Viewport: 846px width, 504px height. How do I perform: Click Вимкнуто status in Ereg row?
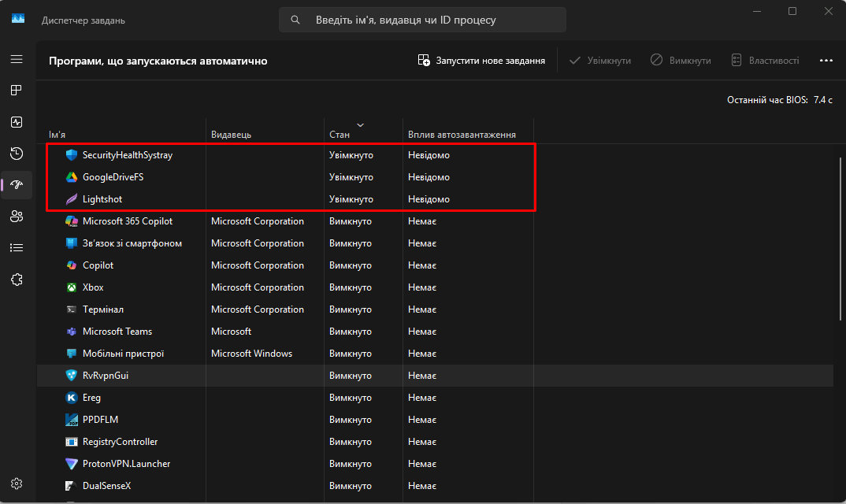coord(351,398)
